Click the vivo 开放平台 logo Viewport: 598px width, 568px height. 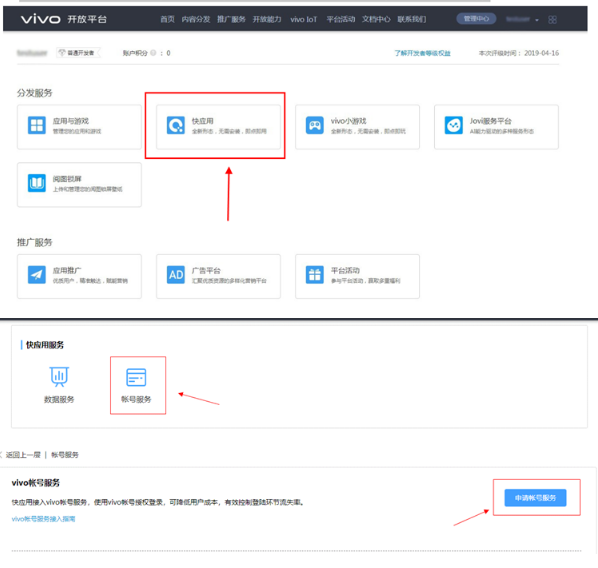click(64, 19)
